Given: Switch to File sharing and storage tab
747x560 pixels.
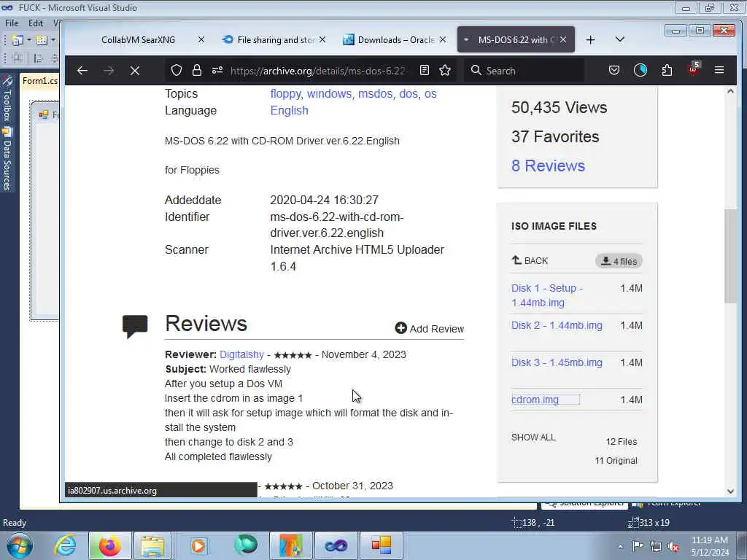Looking at the screenshot, I should click(275, 40).
